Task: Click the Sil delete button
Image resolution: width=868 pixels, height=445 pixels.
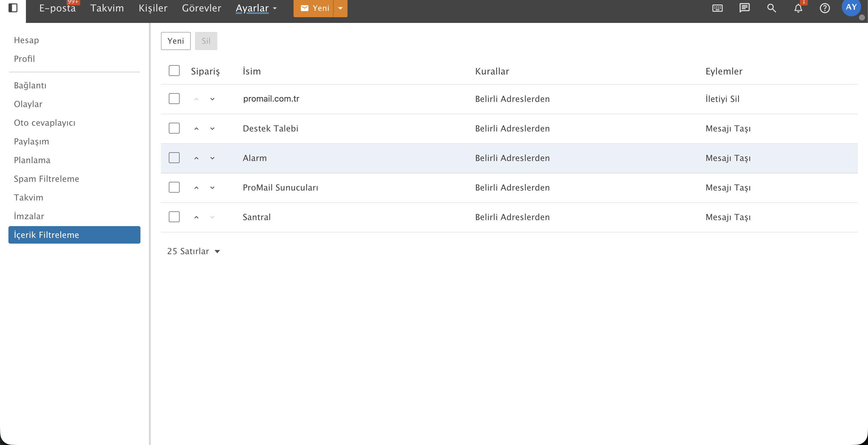Action: coord(206,41)
